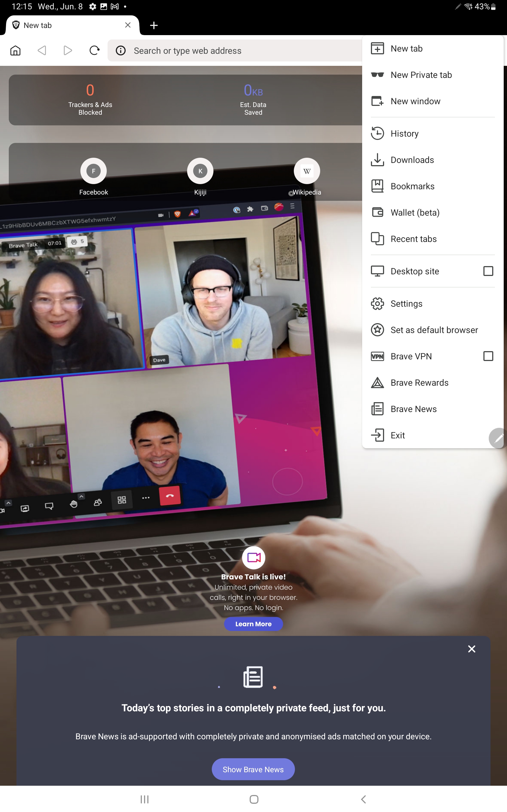This screenshot has height=812, width=507.
Task: Tap the Android home button
Action: tap(254, 799)
